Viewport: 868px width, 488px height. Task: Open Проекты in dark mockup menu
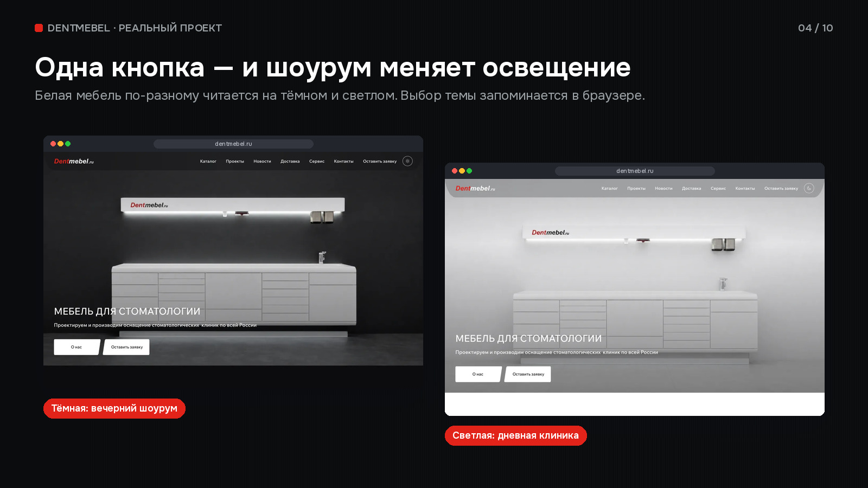[235, 161]
